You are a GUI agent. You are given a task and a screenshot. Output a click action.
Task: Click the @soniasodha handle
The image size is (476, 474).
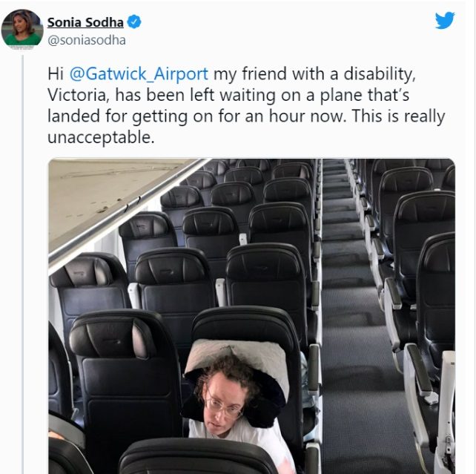(x=87, y=40)
